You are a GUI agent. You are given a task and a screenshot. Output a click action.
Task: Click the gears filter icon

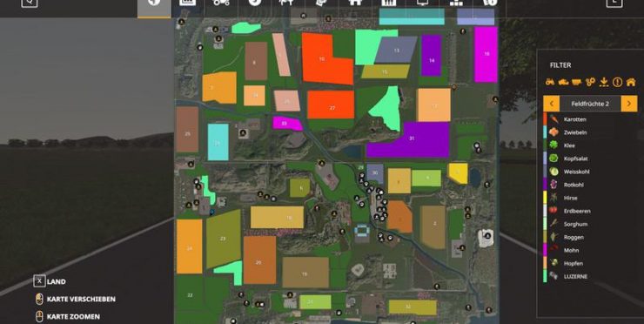(x=590, y=82)
